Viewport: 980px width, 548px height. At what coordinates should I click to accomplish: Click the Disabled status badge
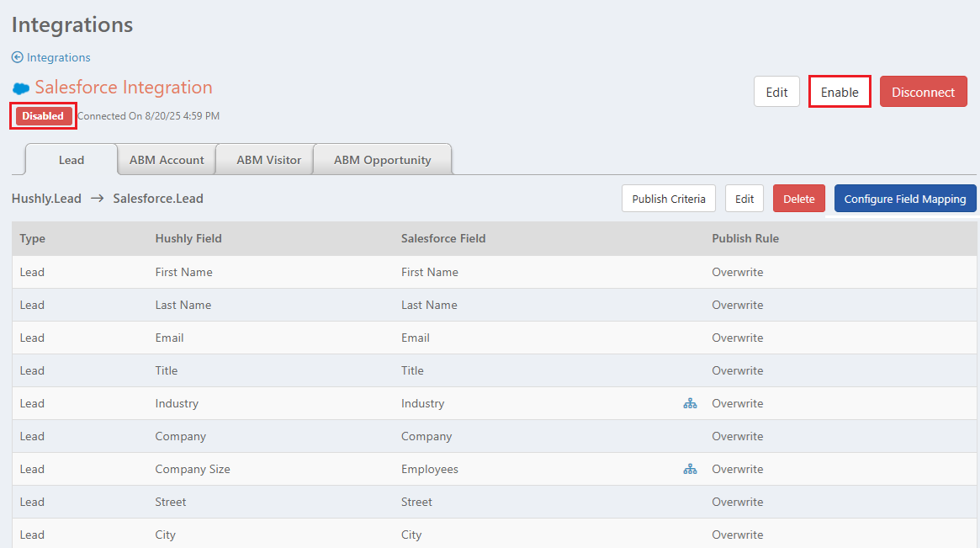coord(43,115)
